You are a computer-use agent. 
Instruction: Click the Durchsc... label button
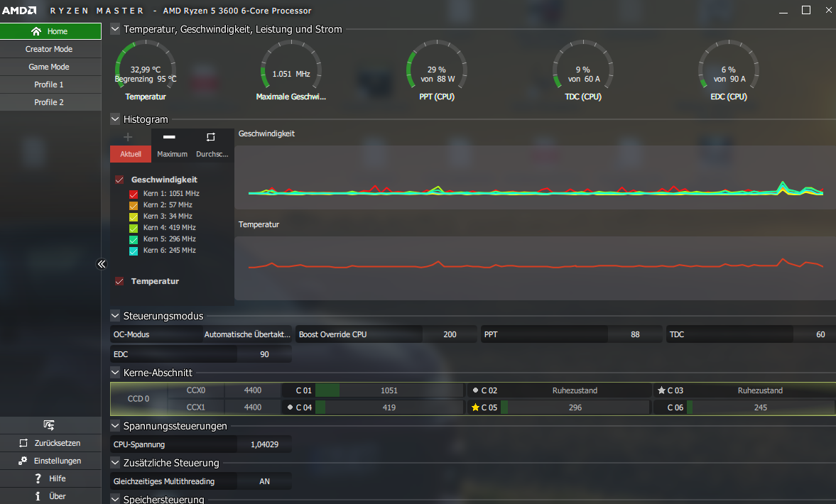pos(212,154)
